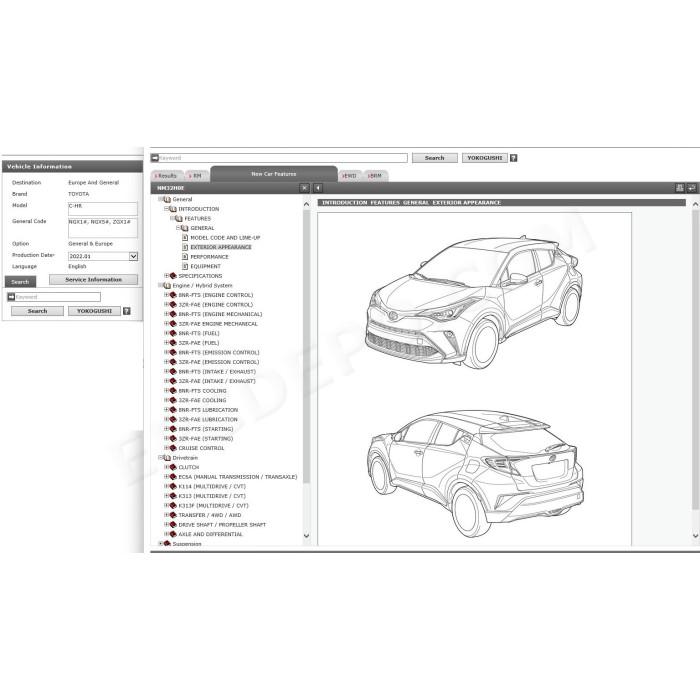
Task: Select the New Car Features tab
Action: (274, 174)
